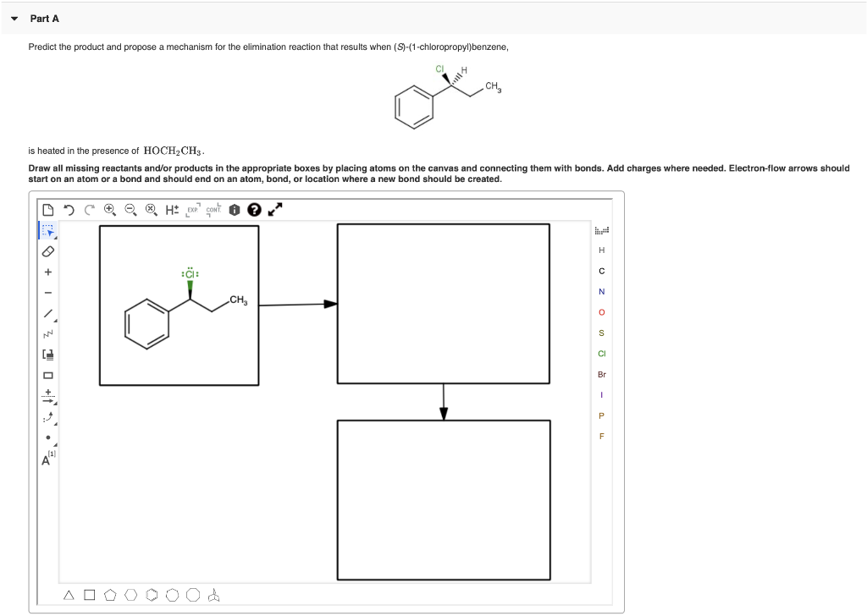The height and width of the screenshot is (616, 867).
Task: Select the positive charge tool
Action: (47, 272)
